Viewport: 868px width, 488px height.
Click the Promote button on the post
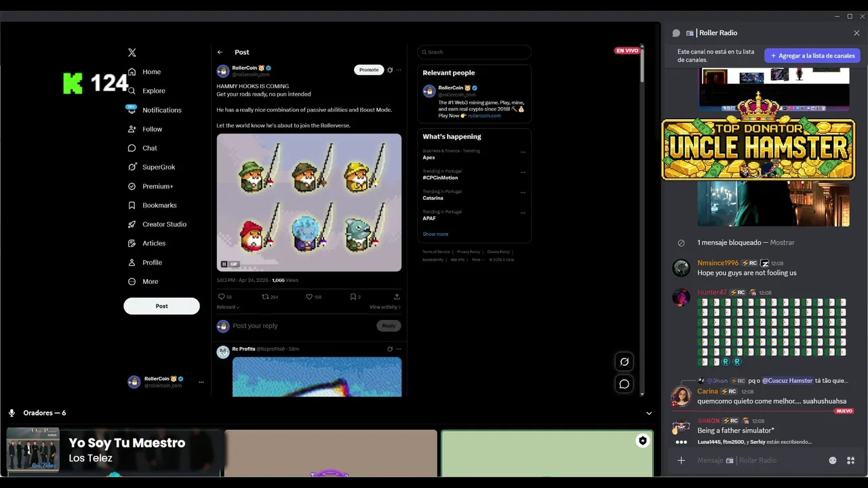pyautogui.click(x=369, y=70)
